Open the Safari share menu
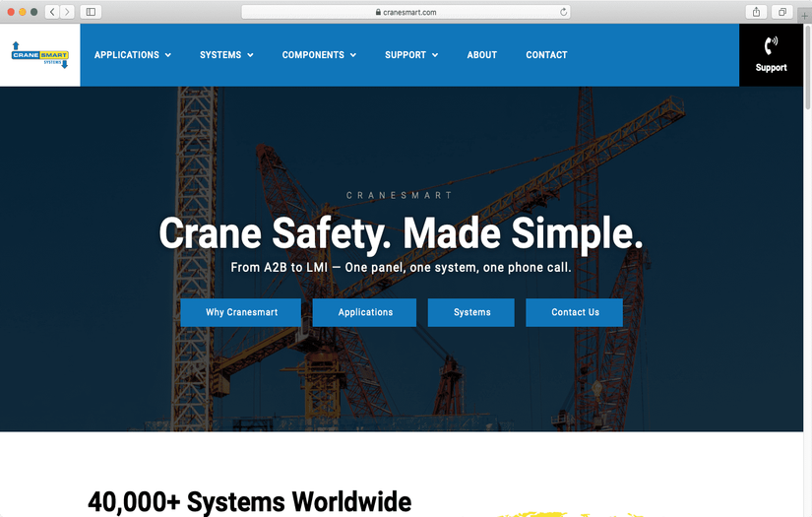Image resolution: width=812 pixels, height=517 pixels. point(756,12)
